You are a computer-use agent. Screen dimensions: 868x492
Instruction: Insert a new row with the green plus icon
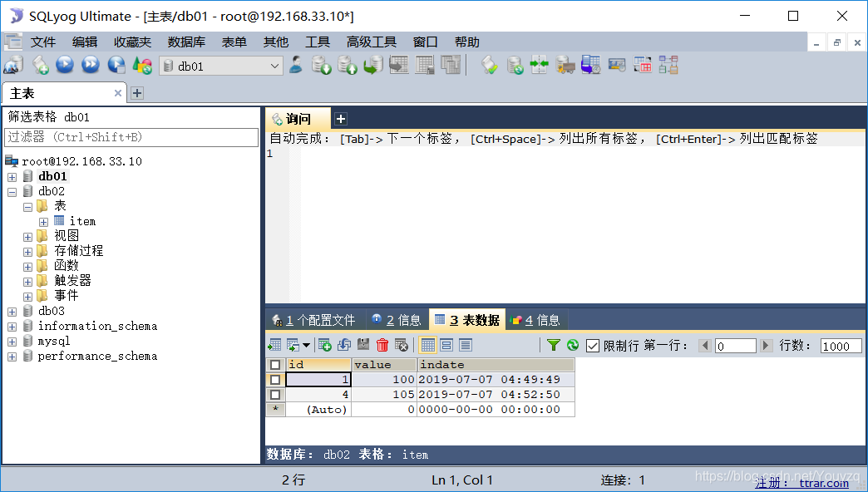(325, 346)
